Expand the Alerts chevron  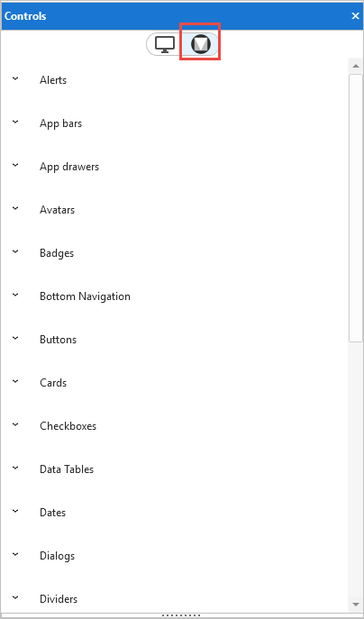pyautogui.click(x=15, y=78)
